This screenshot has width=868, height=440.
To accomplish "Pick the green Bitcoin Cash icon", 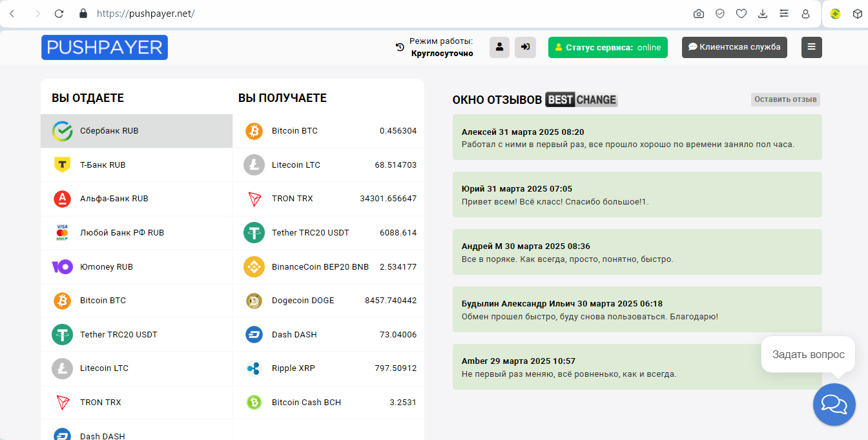I will (254, 403).
